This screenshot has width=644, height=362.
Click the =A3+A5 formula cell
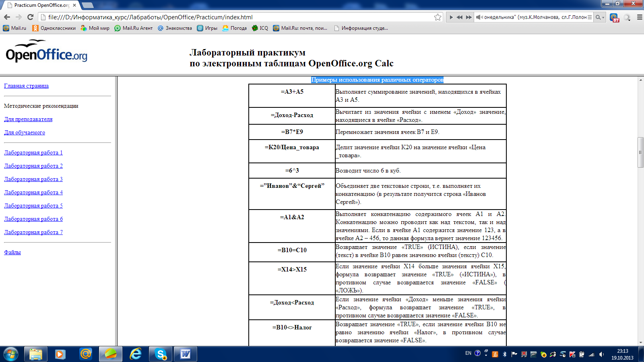click(292, 95)
